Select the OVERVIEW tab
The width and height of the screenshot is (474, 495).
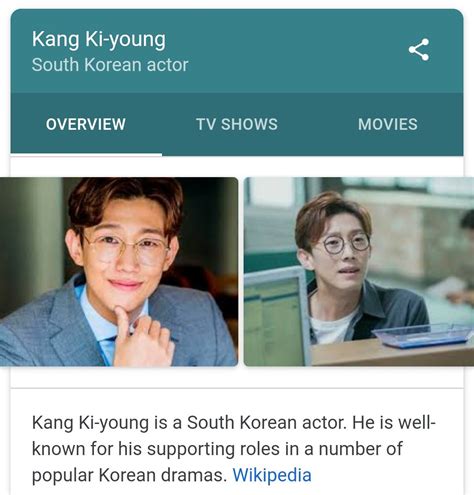(x=86, y=124)
